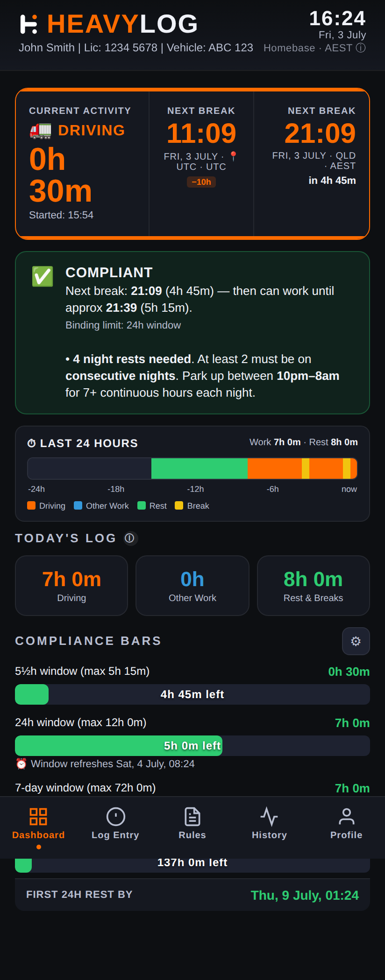Image resolution: width=385 pixels, height=980 pixels.
Task: Switch to the Rules tab
Action: point(192,824)
